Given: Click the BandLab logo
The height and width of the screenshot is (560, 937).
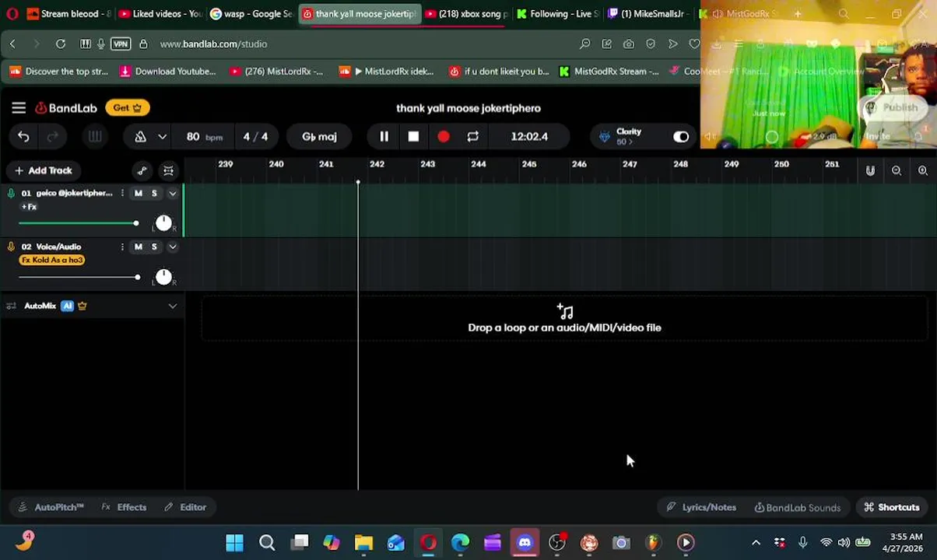Looking at the screenshot, I should pos(66,108).
